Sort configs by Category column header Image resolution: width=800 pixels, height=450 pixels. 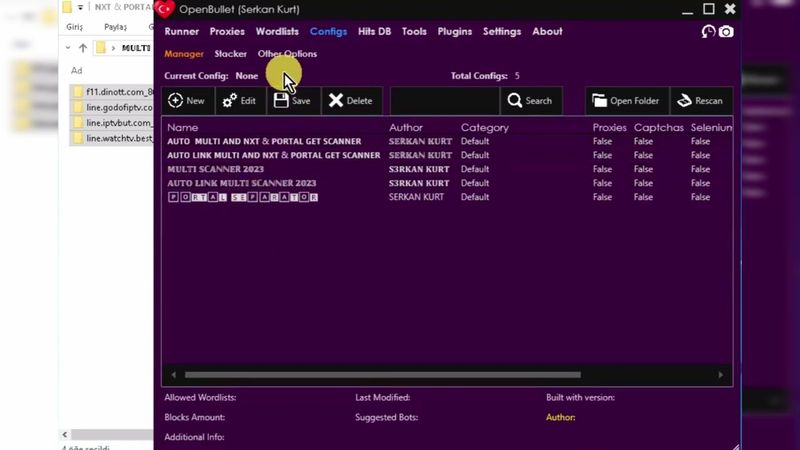pyautogui.click(x=485, y=128)
